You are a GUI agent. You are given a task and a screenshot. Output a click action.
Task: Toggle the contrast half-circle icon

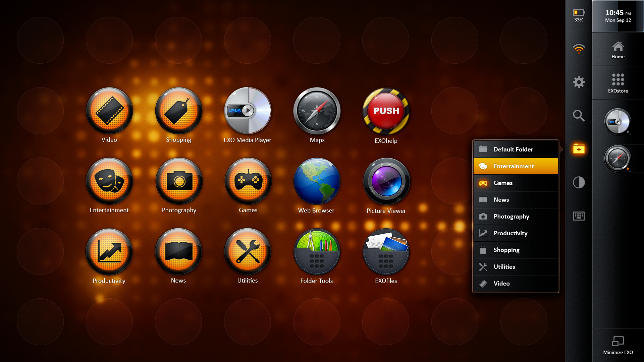(579, 183)
